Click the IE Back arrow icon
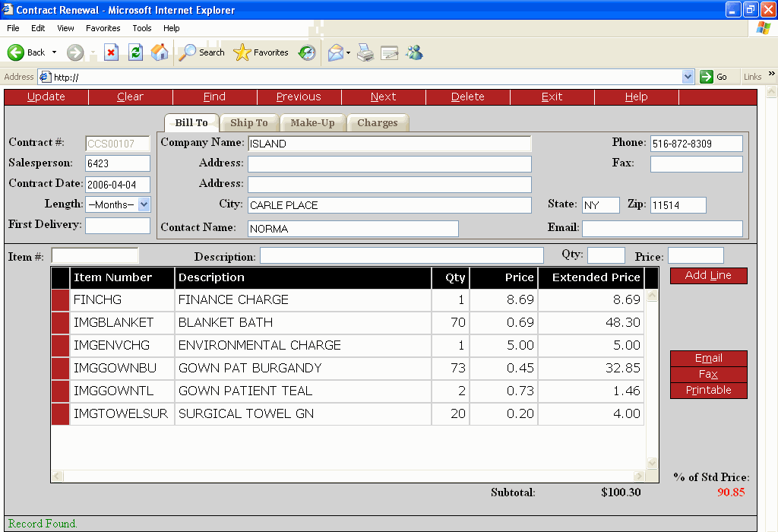 16,52
